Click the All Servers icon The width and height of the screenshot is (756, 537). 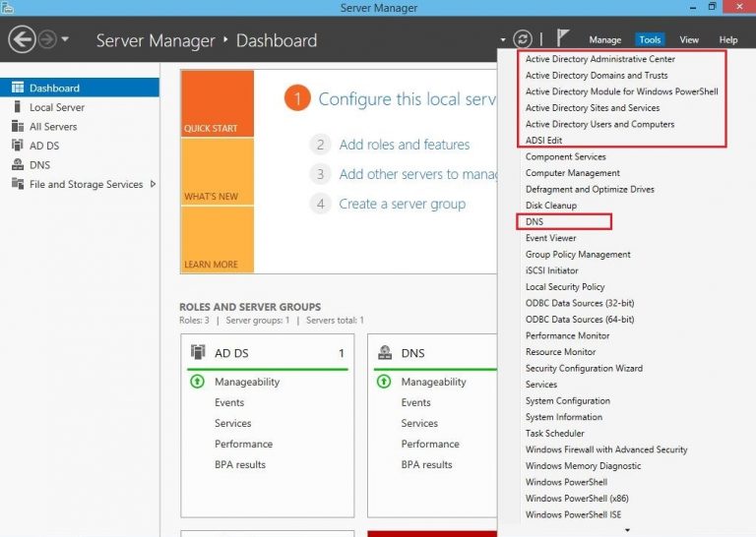18,126
